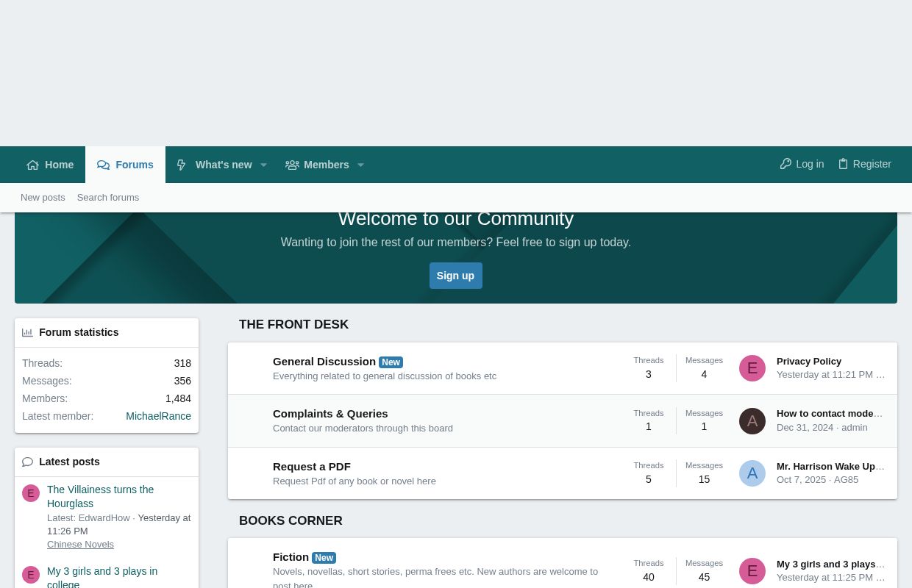
Task: Open the Request a PDF forum
Action: [311, 467]
